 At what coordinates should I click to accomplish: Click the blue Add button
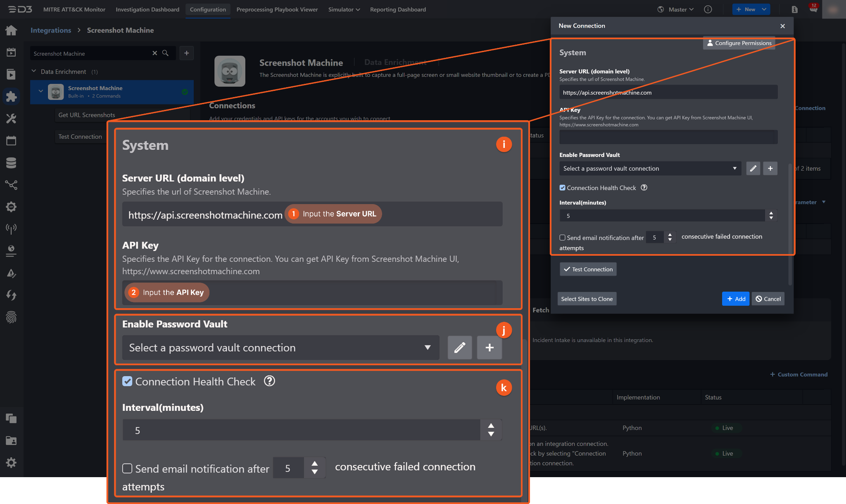[735, 299]
